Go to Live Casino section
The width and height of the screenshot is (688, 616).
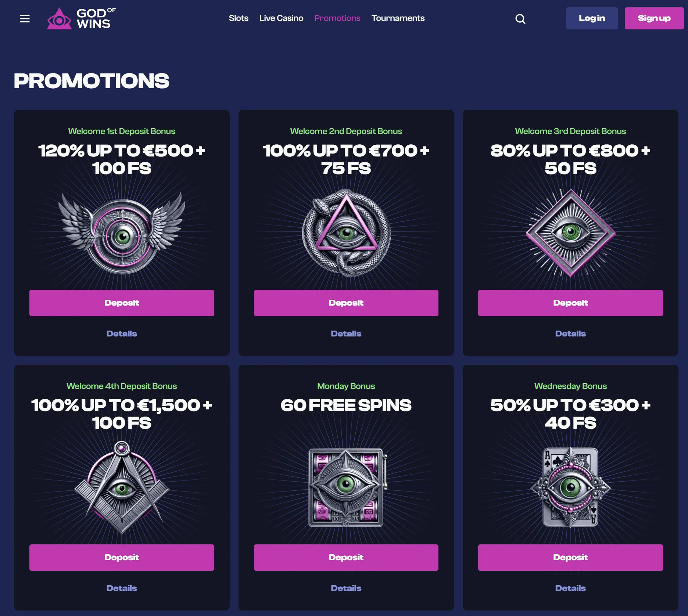coord(281,18)
